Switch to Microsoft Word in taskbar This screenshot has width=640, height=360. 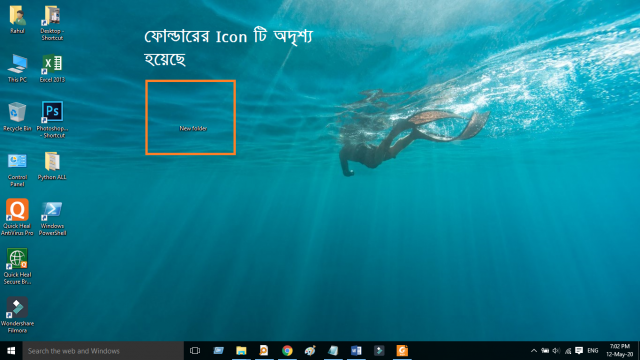click(356, 351)
